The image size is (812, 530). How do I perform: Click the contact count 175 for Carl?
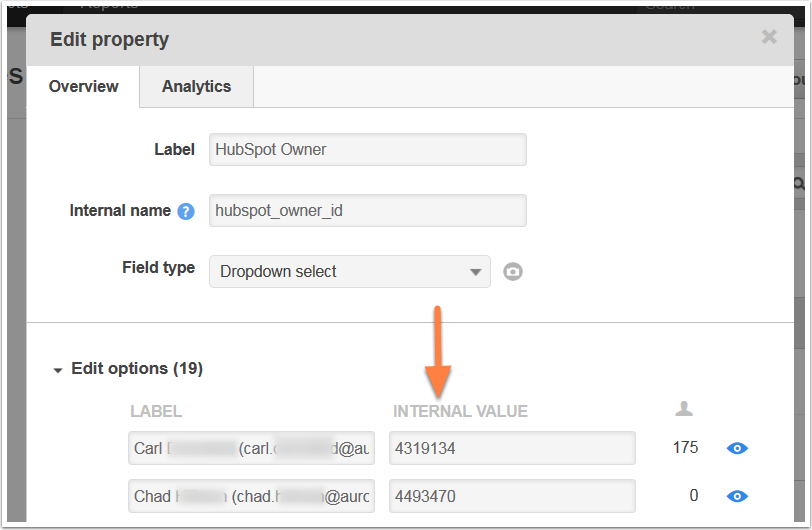tap(685, 448)
